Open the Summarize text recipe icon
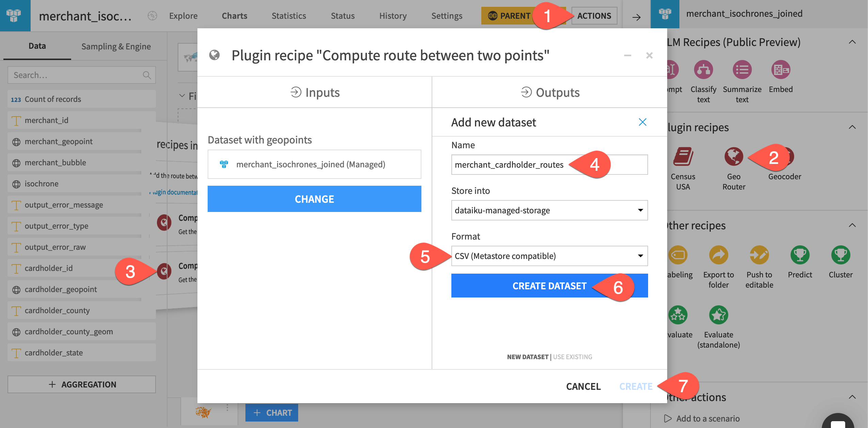Viewport: 868px width, 428px height. click(742, 70)
